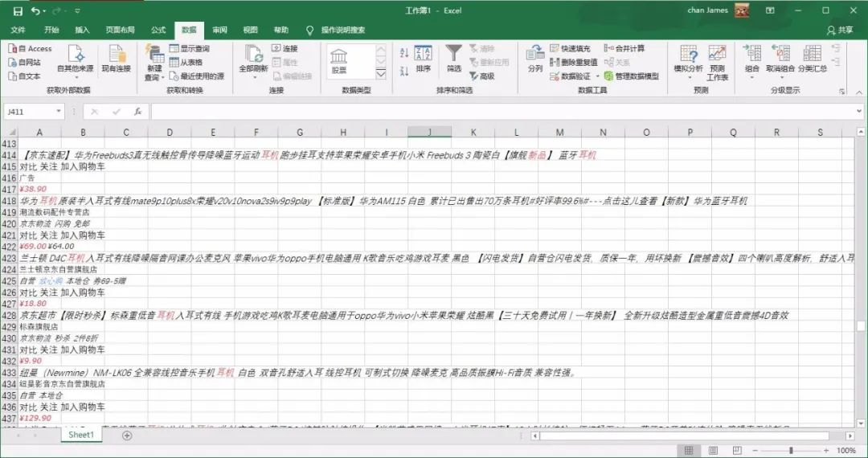
Task: Click the fx insert function button
Action: point(138,112)
